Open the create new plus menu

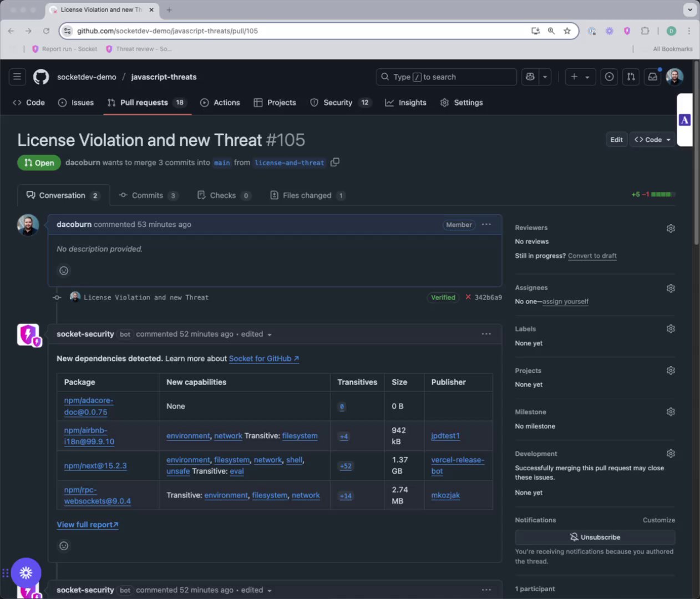[580, 77]
